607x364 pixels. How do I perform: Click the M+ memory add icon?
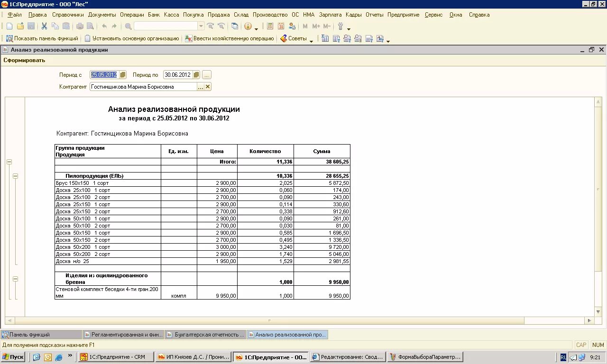pos(316,27)
